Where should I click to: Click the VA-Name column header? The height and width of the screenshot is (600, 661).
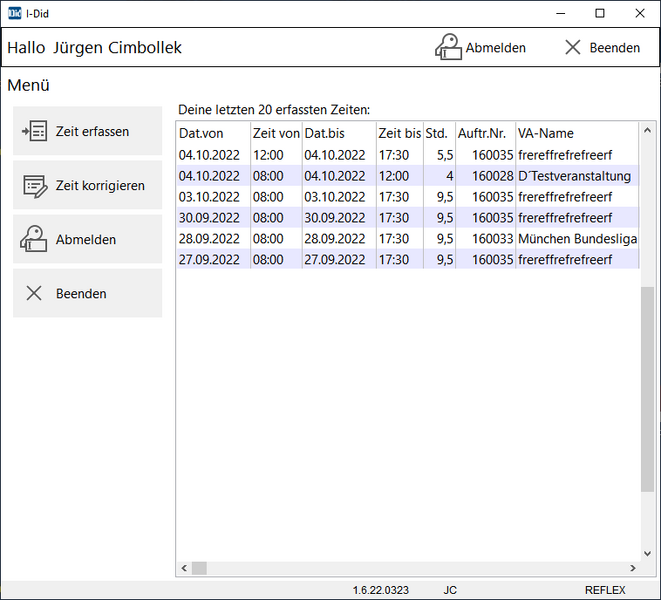577,133
